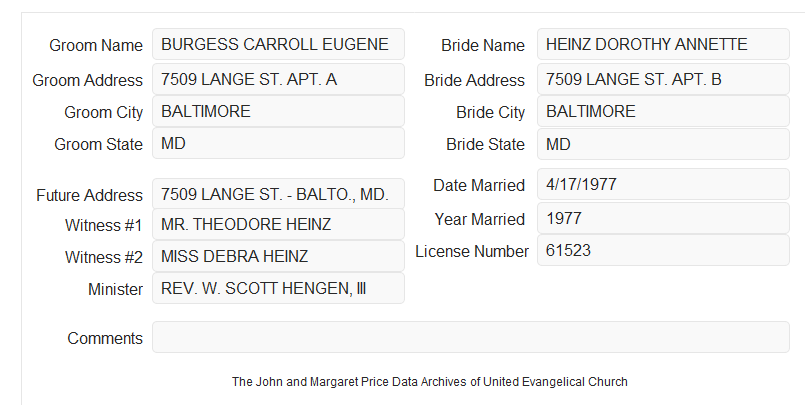Focus the Groom State field
The image size is (805, 405).
tap(278, 143)
